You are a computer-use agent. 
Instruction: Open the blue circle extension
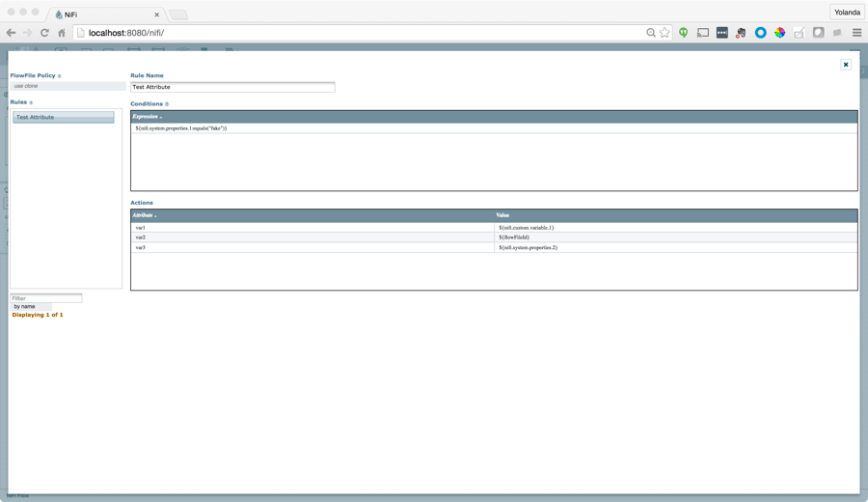click(761, 33)
